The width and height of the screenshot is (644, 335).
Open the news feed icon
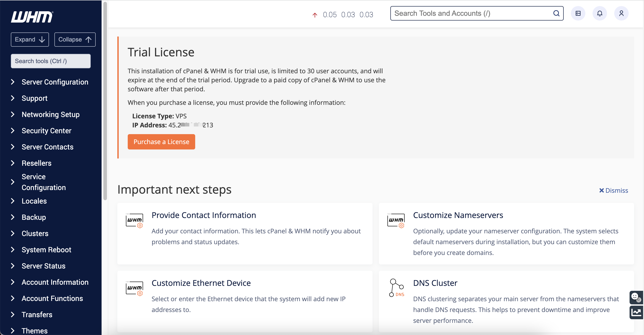click(x=578, y=13)
